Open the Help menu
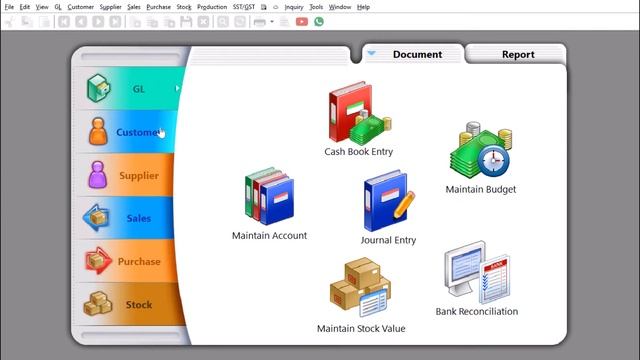This screenshot has width=640, height=360. pos(363,7)
